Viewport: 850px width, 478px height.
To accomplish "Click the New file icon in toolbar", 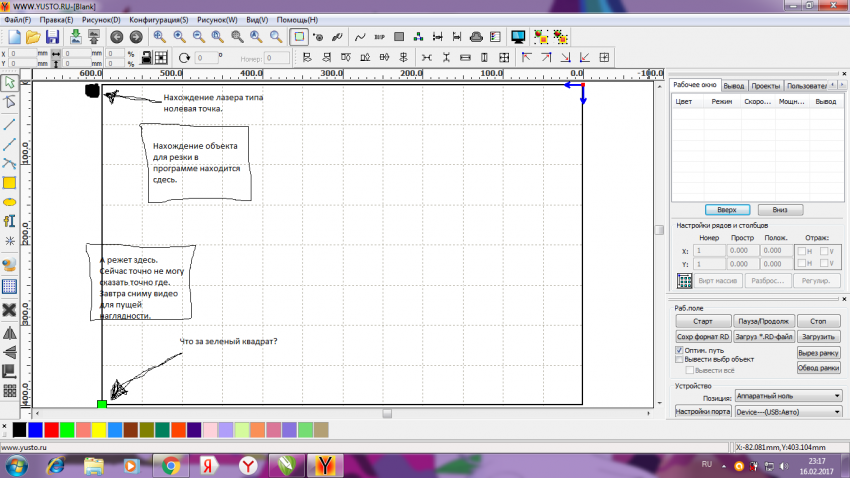I will point(14,37).
